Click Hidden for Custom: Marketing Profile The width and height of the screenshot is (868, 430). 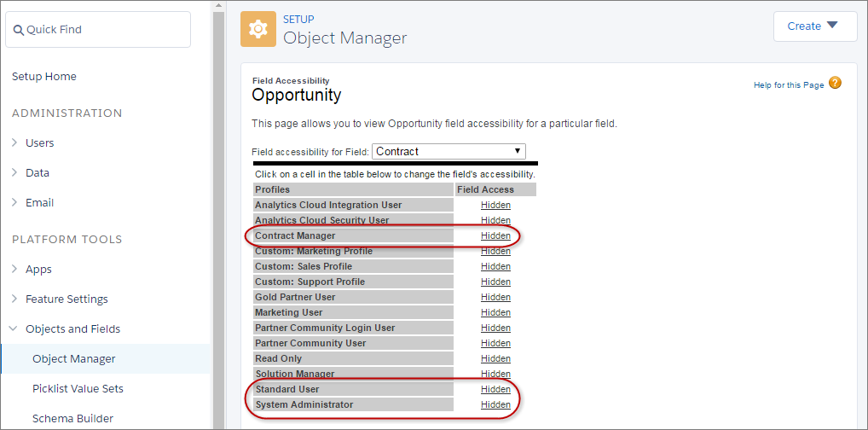[x=495, y=251]
